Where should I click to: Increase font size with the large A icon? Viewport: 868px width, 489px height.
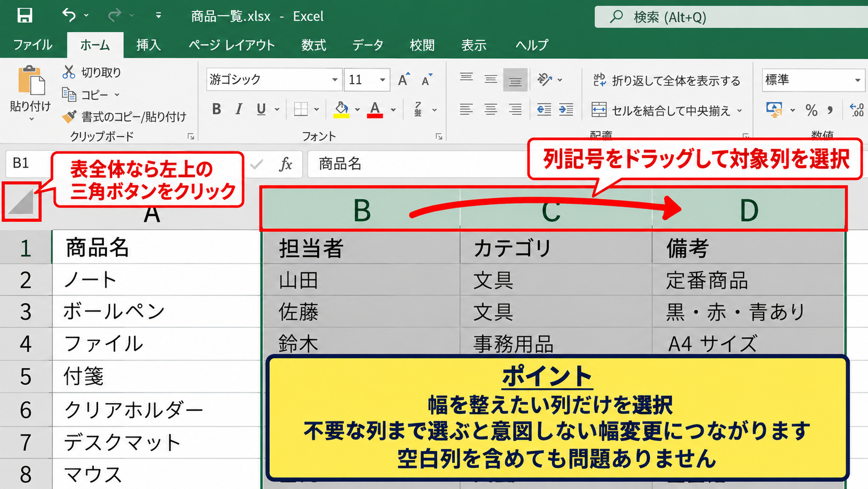point(403,80)
